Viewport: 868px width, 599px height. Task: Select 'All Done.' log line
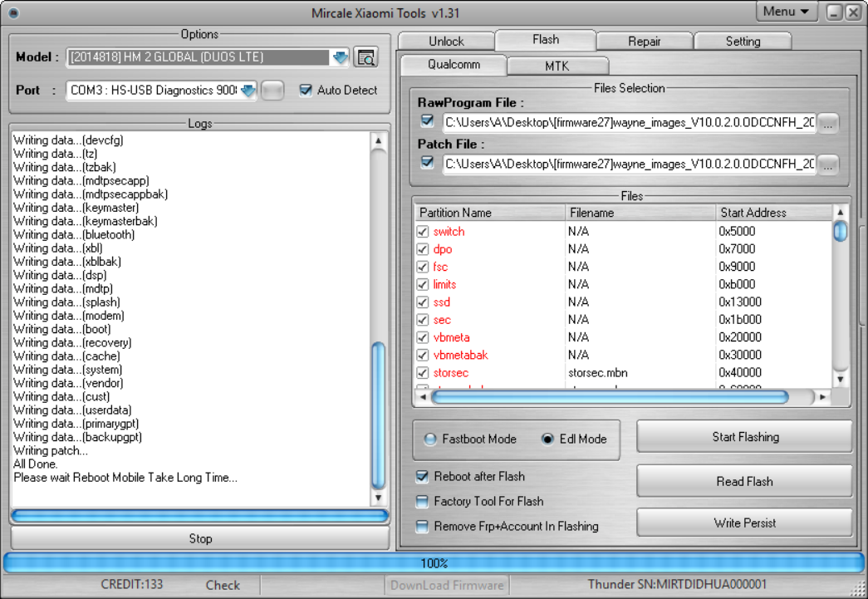click(36, 464)
